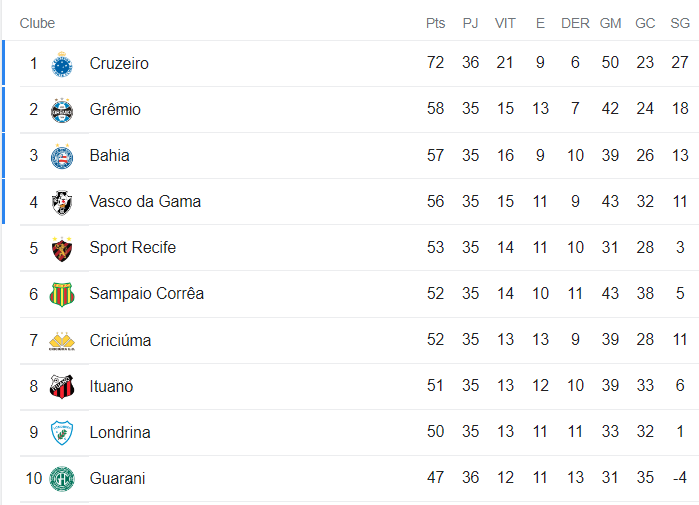Click the VIT column header

click(505, 23)
